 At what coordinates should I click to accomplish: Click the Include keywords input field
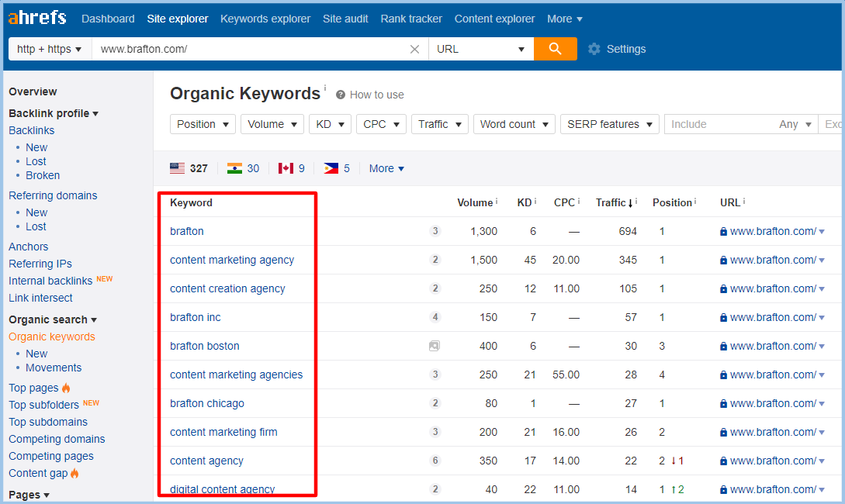pyautogui.click(x=720, y=124)
